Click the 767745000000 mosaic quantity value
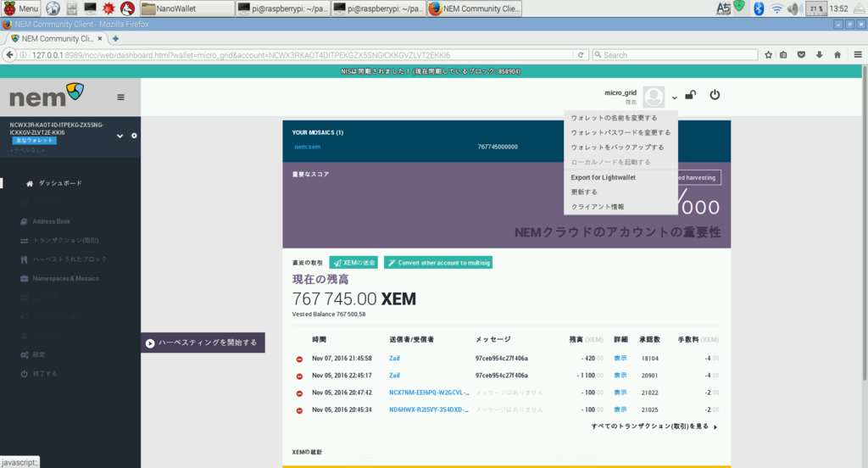Viewport: 868px width, 468px height. (x=498, y=147)
